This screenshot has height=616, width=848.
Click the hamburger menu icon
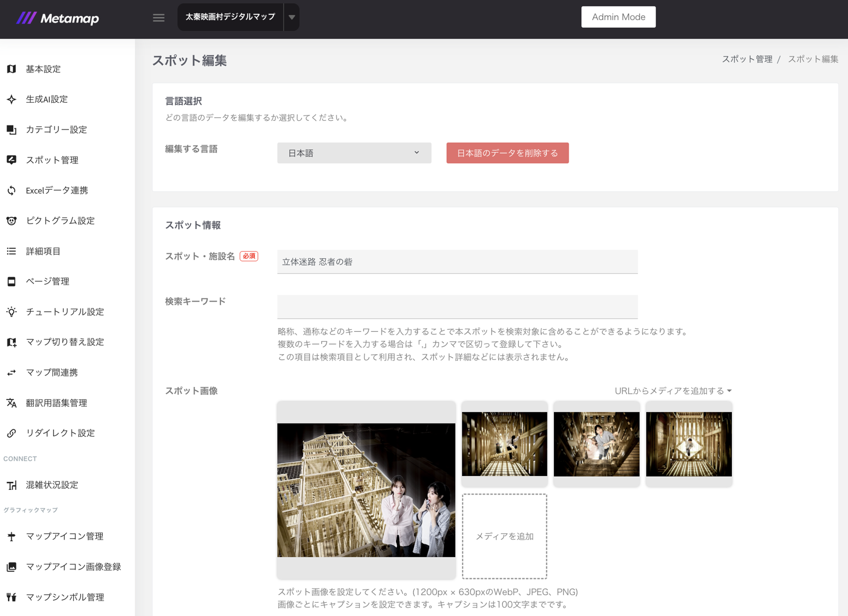tap(158, 17)
